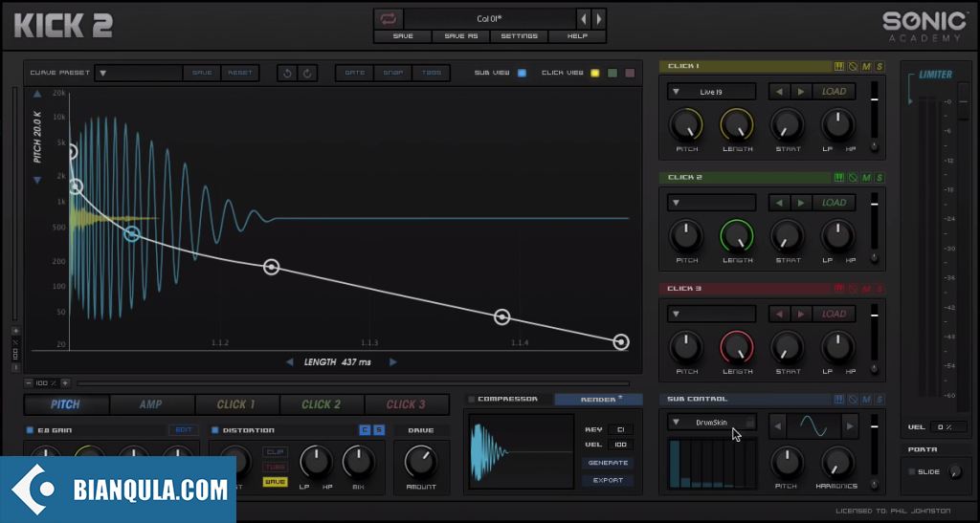Click the redo curve icon
The width and height of the screenshot is (980, 523).
pyautogui.click(x=307, y=73)
